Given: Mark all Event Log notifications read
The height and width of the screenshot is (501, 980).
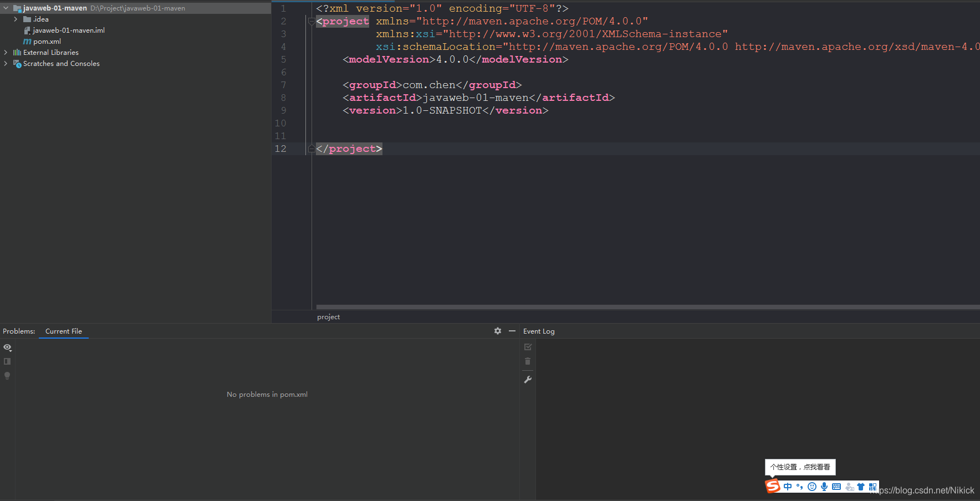Looking at the screenshot, I should tap(528, 347).
